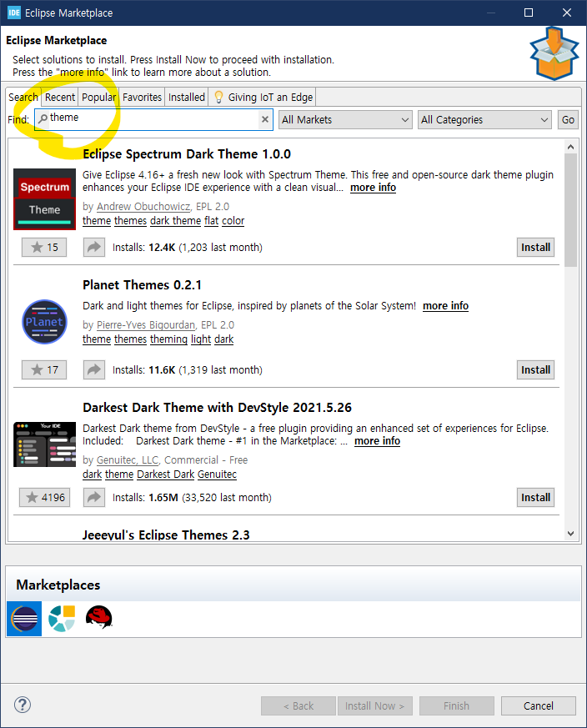The image size is (587, 728).
Task: Install Planet Themes 0.2.1
Action: click(x=535, y=369)
